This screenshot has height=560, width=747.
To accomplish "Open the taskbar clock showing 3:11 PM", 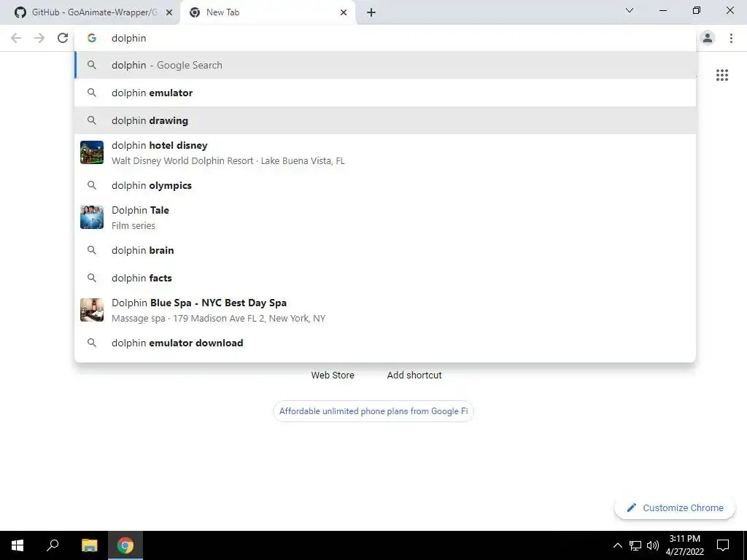I will click(684, 545).
